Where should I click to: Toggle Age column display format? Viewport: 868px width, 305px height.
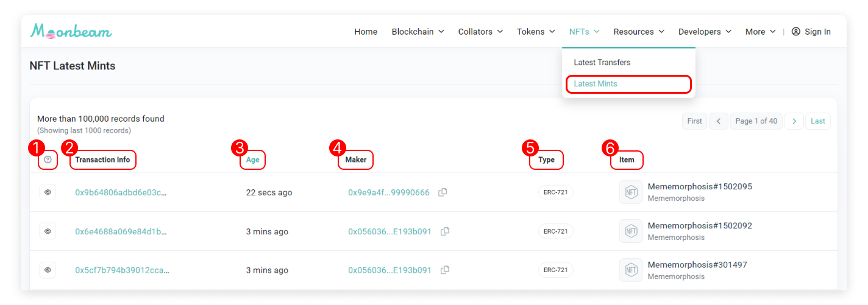pyautogui.click(x=253, y=160)
